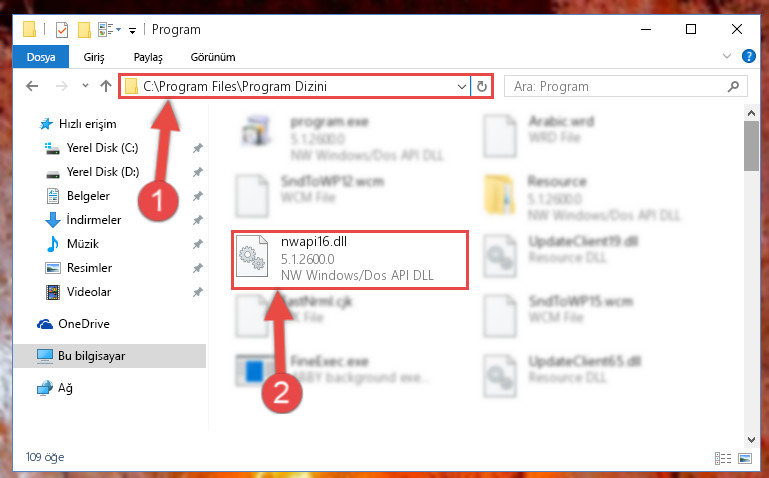Select the nwapi16.dll file

(350, 258)
